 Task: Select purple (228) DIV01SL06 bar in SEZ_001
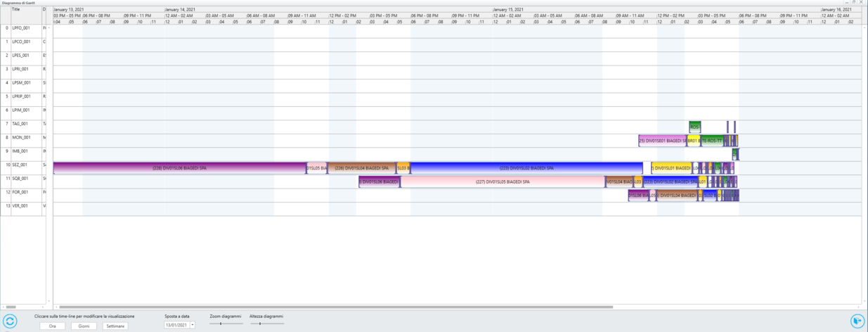click(180, 168)
